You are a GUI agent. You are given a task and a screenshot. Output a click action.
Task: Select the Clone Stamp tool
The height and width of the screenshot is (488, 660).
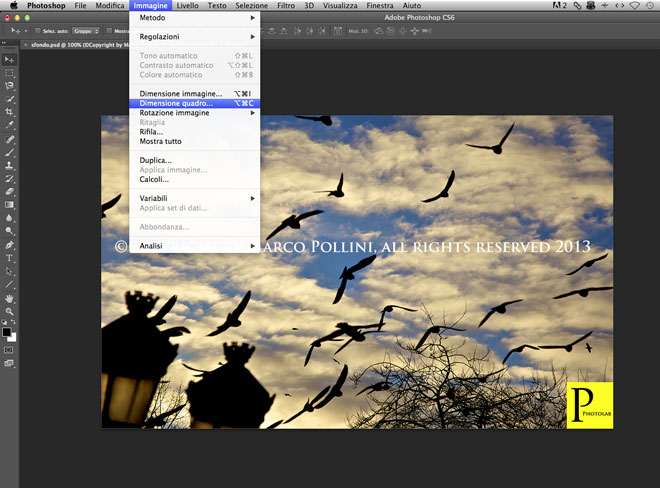(x=9, y=165)
